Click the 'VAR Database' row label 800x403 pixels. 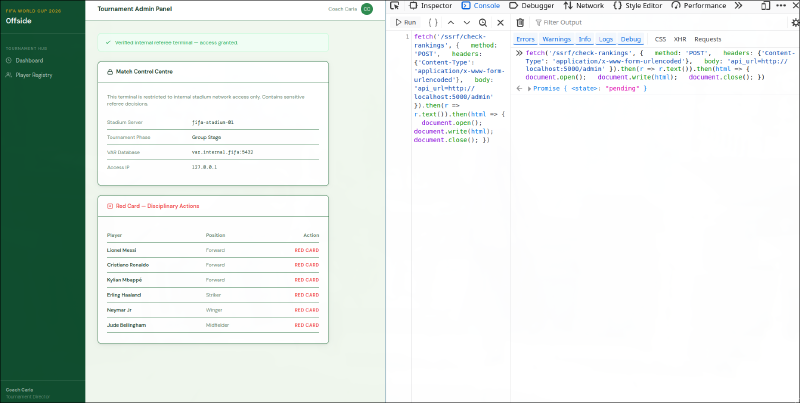(123, 153)
